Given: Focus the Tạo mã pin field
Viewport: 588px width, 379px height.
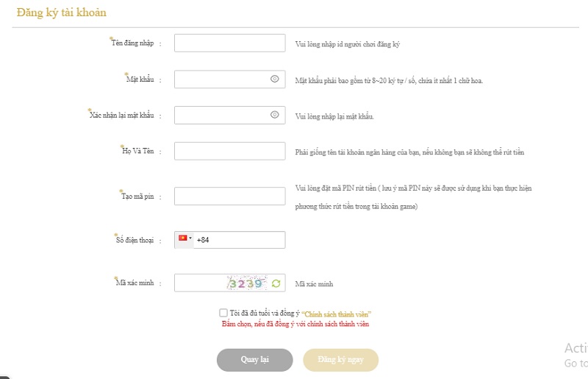Looking at the screenshot, I should click(229, 196).
